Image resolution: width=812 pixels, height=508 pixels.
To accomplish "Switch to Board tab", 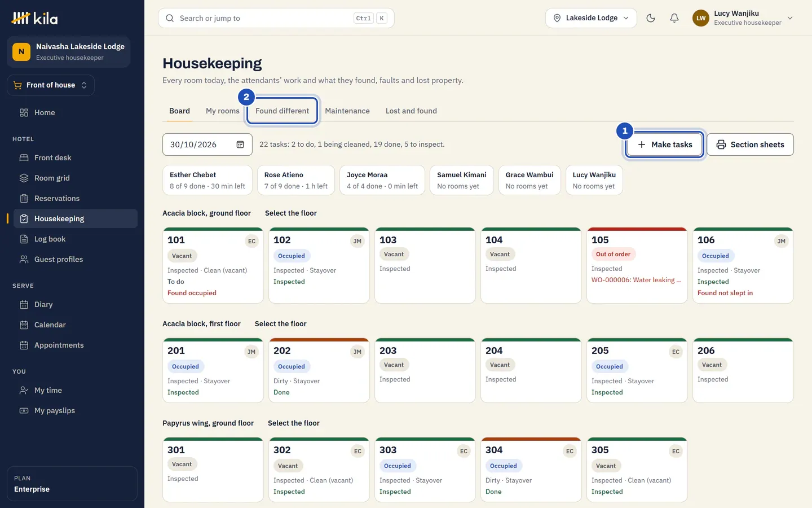I will tap(179, 111).
